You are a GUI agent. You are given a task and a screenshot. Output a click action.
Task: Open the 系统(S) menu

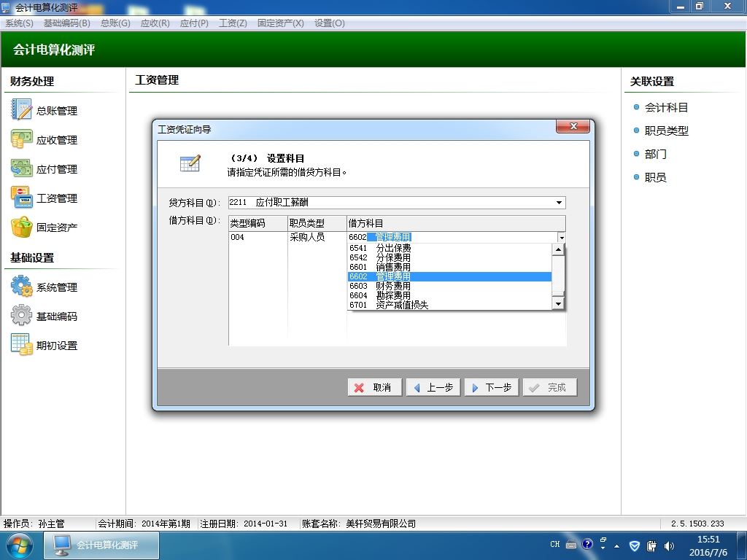(19, 23)
